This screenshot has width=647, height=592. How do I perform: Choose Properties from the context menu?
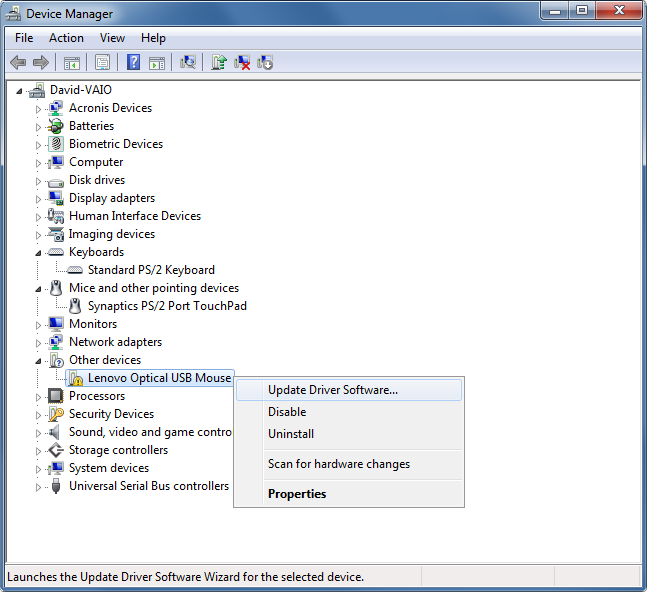(349, 494)
